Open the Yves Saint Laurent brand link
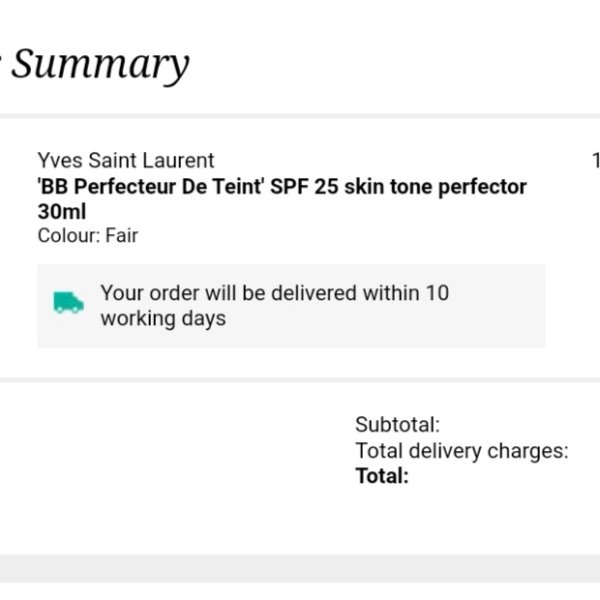The height and width of the screenshot is (600, 600). (126, 160)
